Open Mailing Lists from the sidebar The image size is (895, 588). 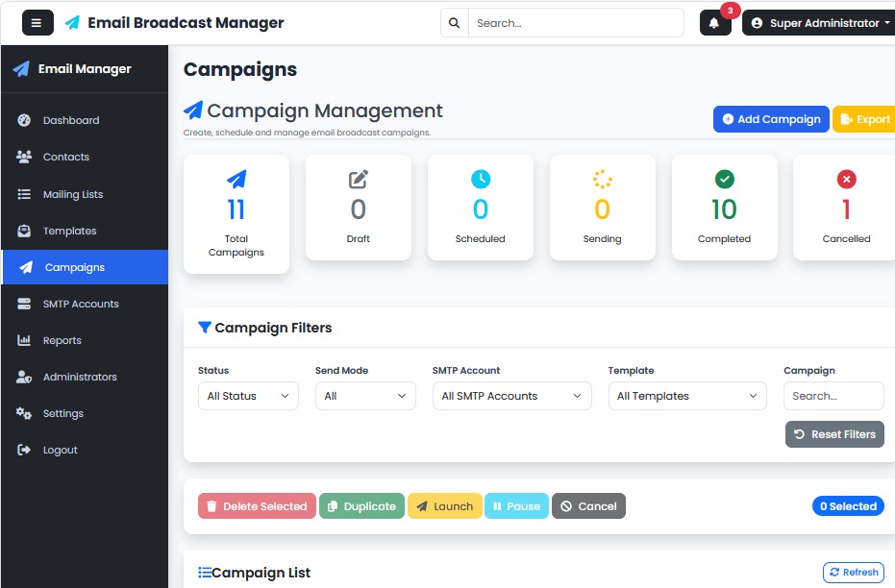coord(85,194)
